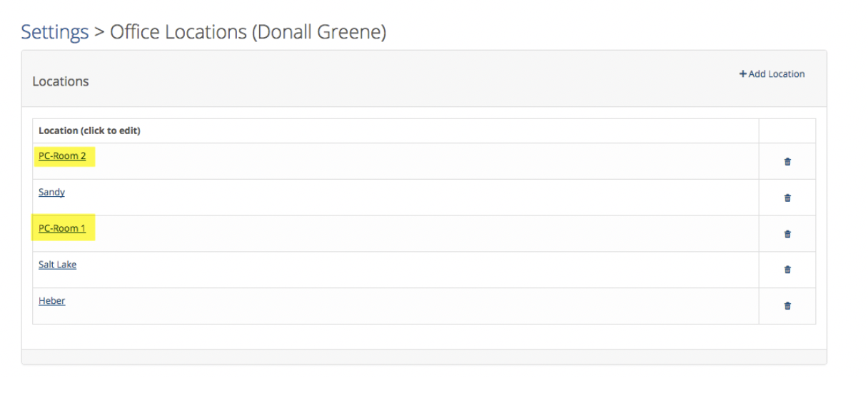The height and width of the screenshot is (398, 868).
Task: Edit the PC-Room 2 location
Action: 62,155
